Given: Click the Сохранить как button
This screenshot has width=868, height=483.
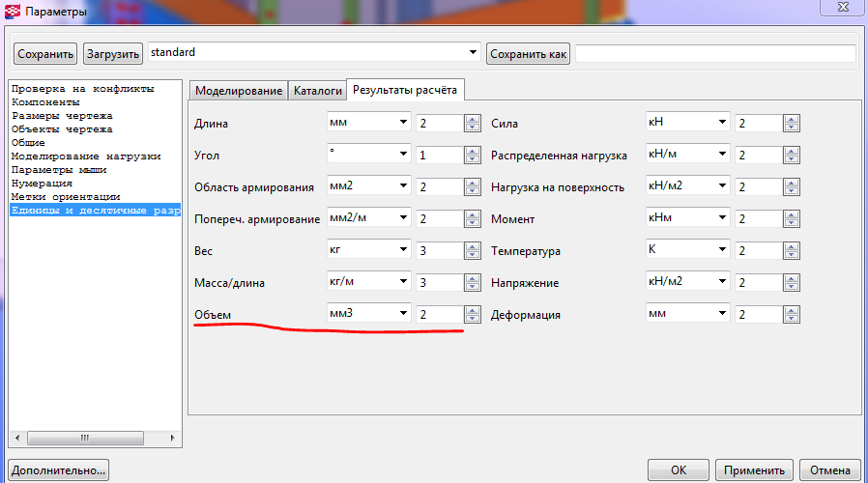Looking at the screenshot, I should point(528,54).
